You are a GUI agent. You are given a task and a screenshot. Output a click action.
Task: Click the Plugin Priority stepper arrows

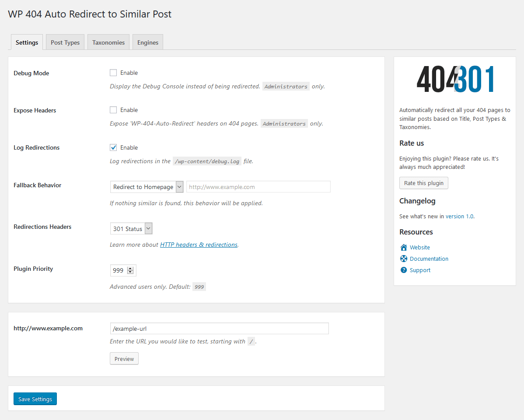click(130, 270)
